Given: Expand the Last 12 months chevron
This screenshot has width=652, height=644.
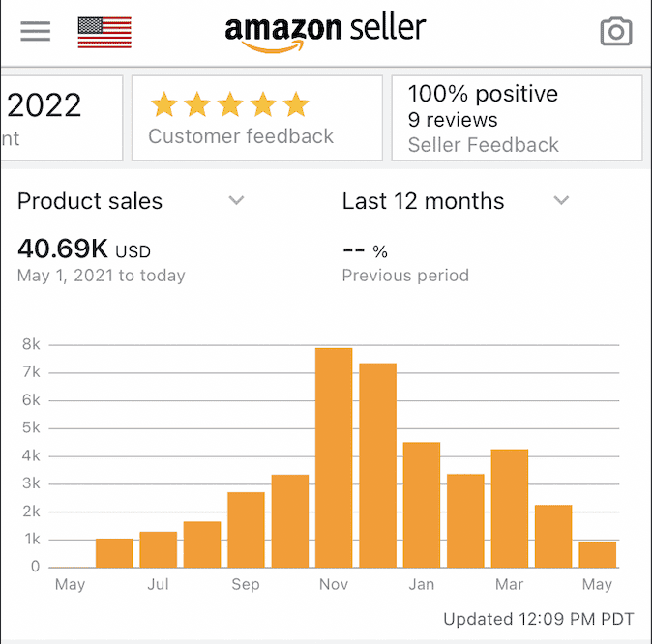Looking at the screenshot, I should pyautogui.click(x=561, y=200).
